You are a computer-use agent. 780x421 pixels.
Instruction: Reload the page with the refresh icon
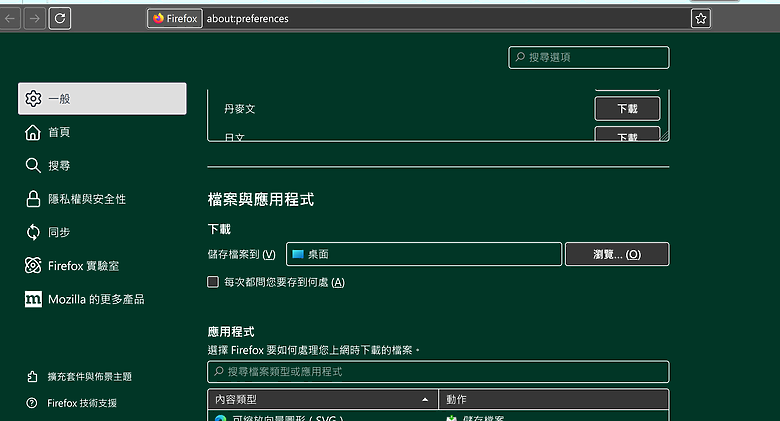(60, 19)
